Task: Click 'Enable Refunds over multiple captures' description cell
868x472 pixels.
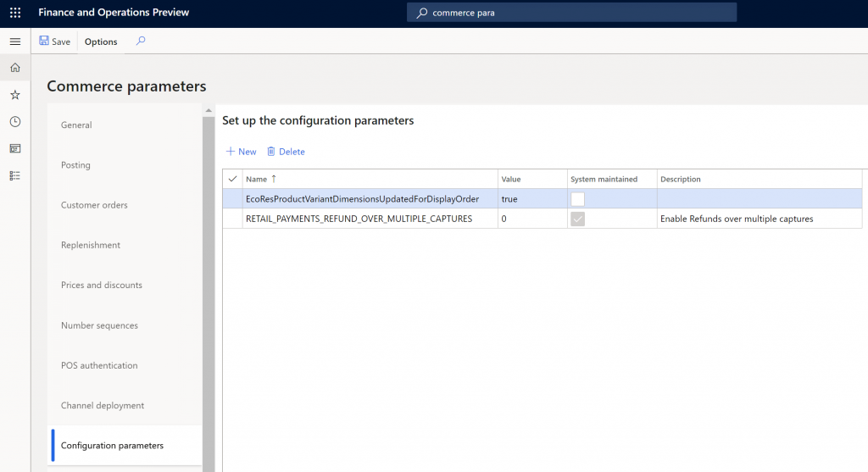Action: point(759,219)
